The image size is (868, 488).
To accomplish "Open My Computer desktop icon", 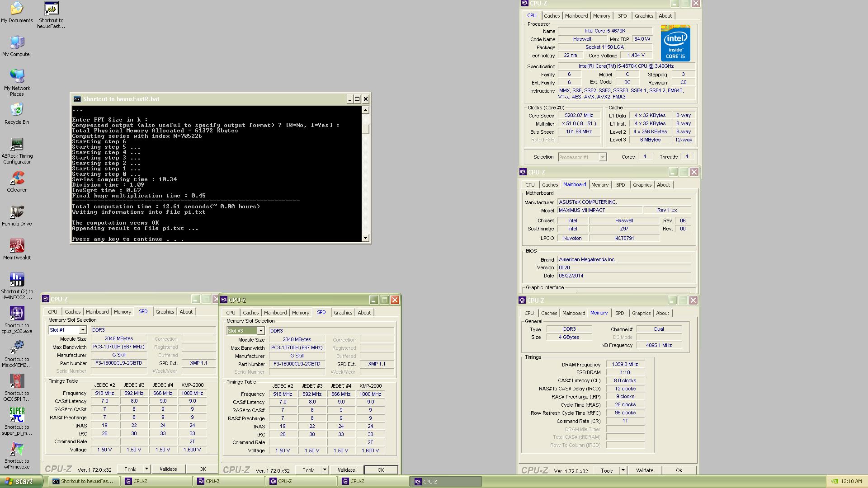I will (x=17, y=46).
